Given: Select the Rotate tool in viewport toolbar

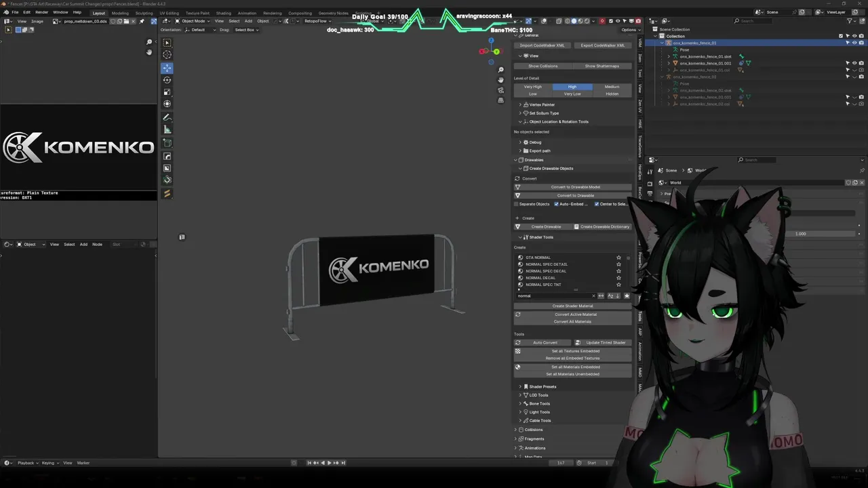Looking at the screenshot, I should tap(167, 80).
